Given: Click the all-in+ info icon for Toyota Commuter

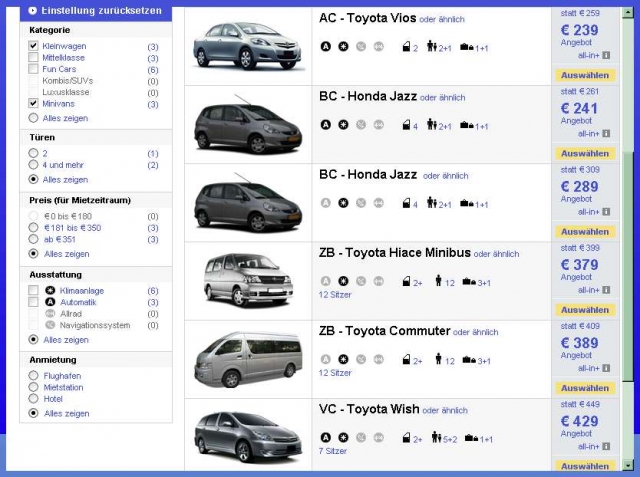Looking at the screenshot, I should pyautogui.click(x=606, y=368).
